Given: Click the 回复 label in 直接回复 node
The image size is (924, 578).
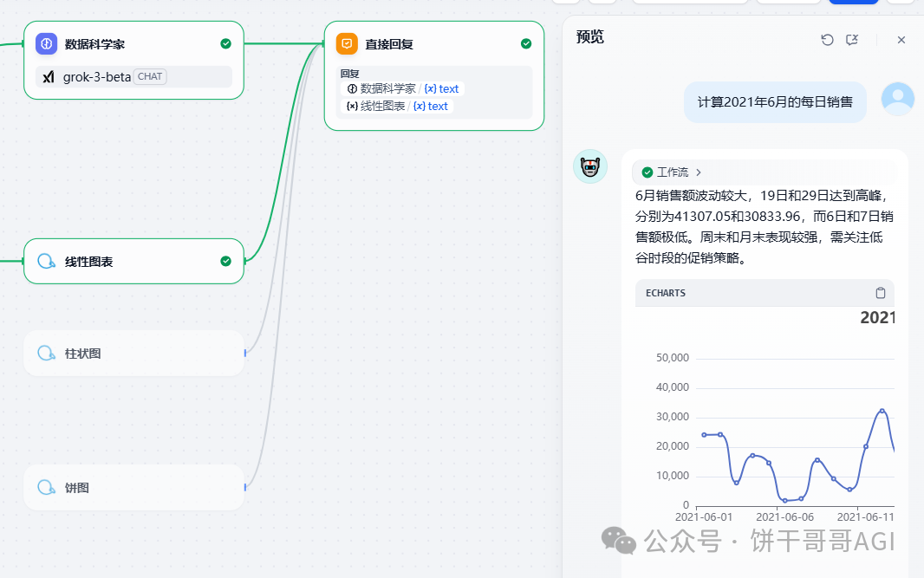Looking at the screenshot, I should pos(349,74).
